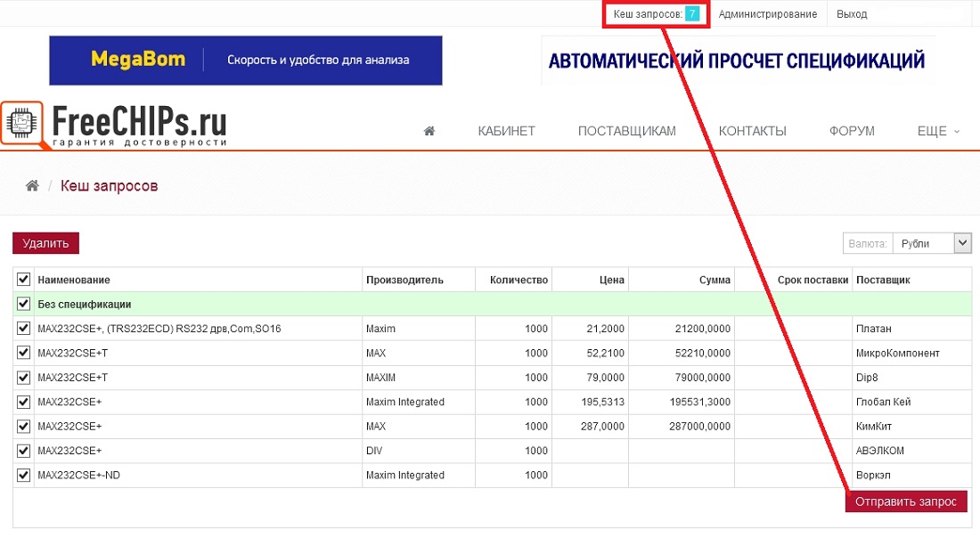The image size is (980, 546).
Task: Uncheck the Глобал Кей row checkbox
Action: click(x=24, y=402)
